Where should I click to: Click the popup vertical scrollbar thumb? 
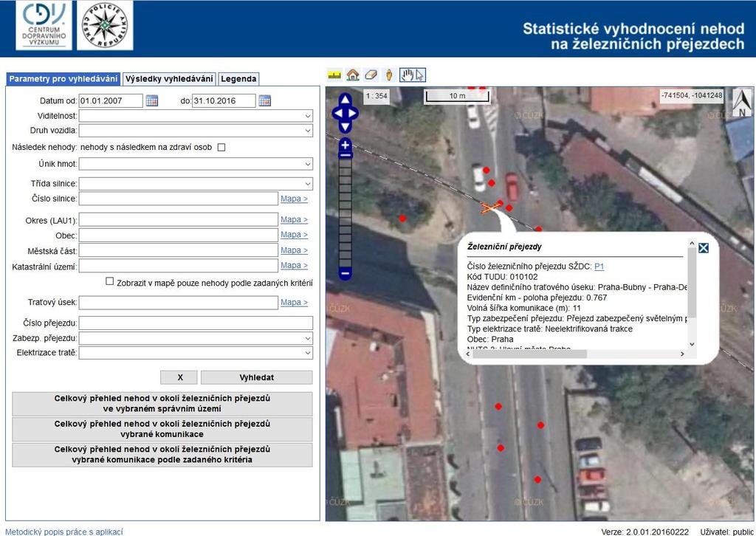pos(692,284)
